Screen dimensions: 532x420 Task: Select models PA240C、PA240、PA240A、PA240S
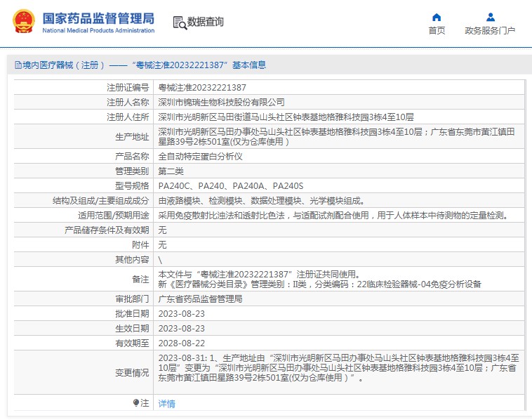(231, 186)
